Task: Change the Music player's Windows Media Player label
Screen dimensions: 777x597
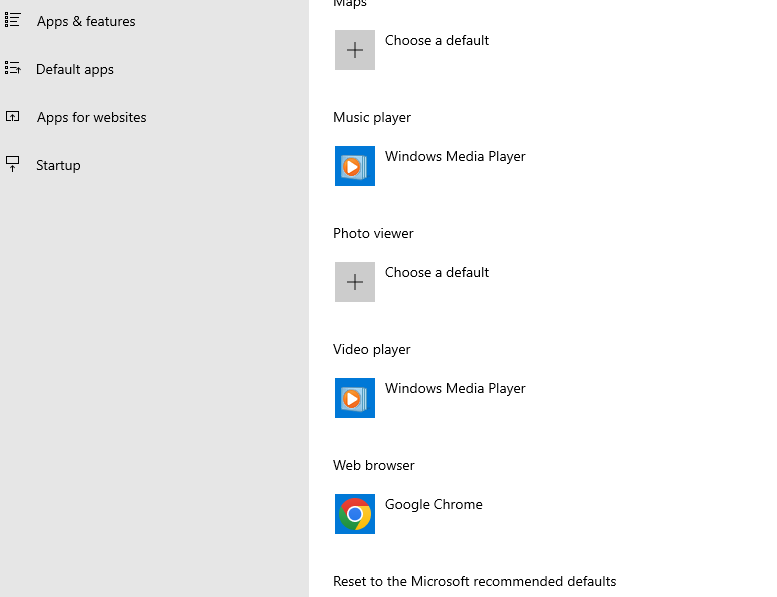Action: tap(455, 157)
